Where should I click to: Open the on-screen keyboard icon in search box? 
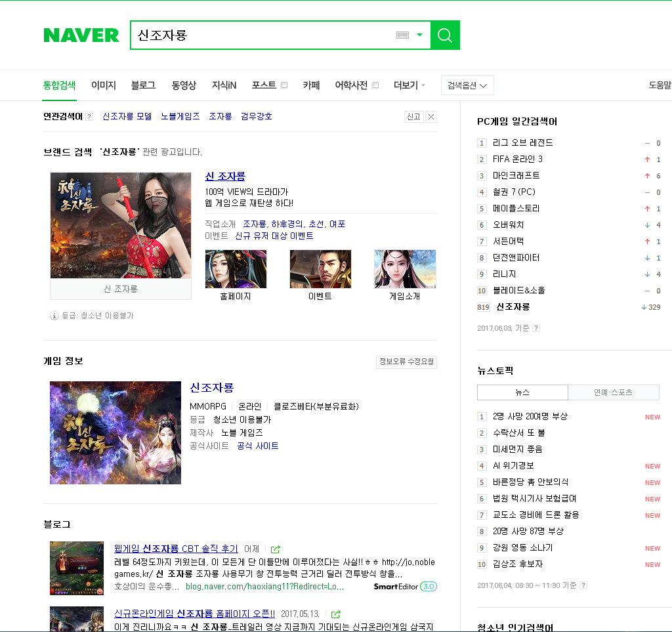click(402, 35)
